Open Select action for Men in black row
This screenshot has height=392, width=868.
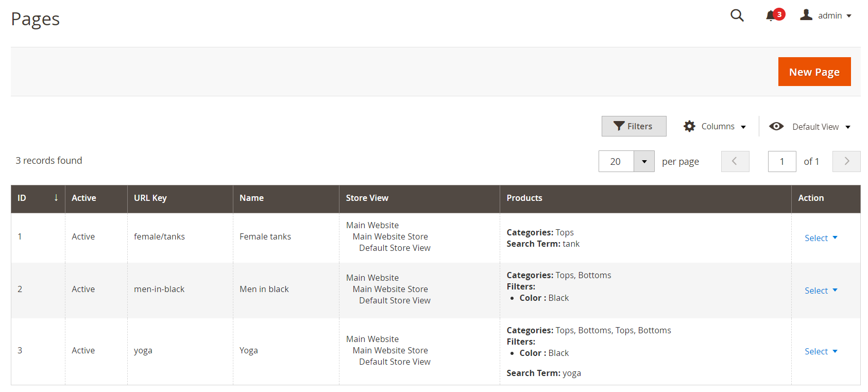tap(821, 291)
